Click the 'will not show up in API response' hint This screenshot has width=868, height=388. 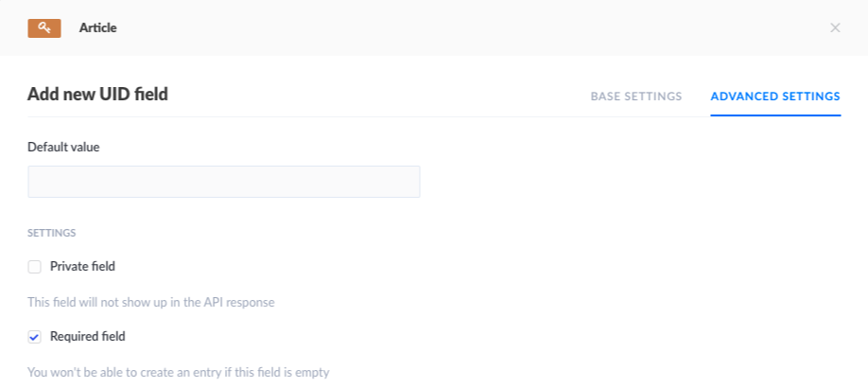pos(151,303)
